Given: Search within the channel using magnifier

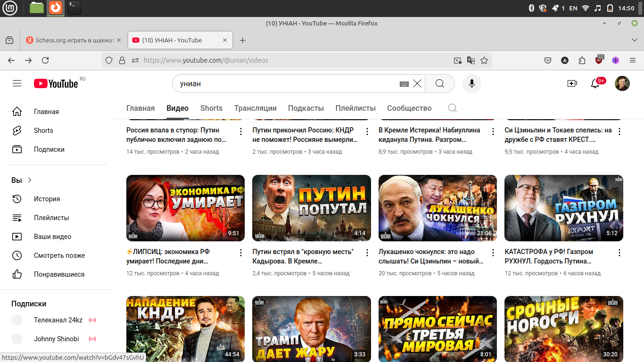Looking at the screenshot, I should pos(452,108).
